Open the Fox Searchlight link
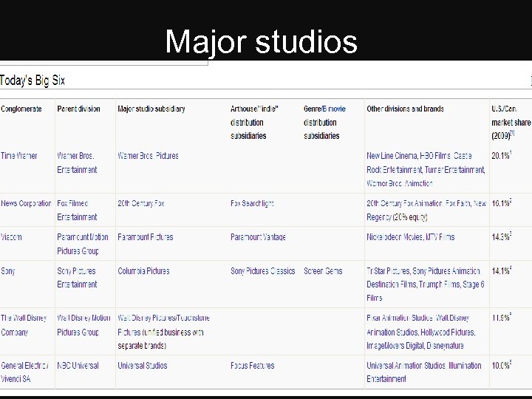This screenshot has width=532, height=399. coord(252,203)
